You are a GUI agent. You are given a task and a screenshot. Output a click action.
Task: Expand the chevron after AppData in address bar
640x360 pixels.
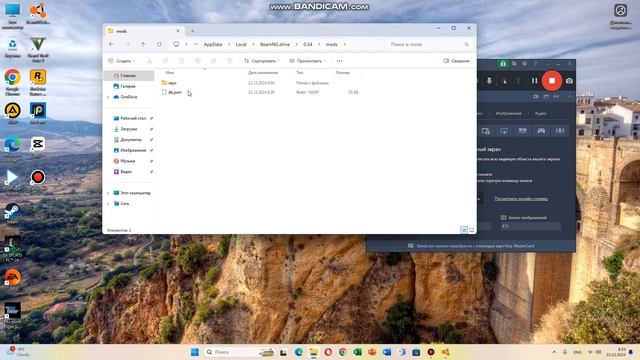(x=229, y=44)
